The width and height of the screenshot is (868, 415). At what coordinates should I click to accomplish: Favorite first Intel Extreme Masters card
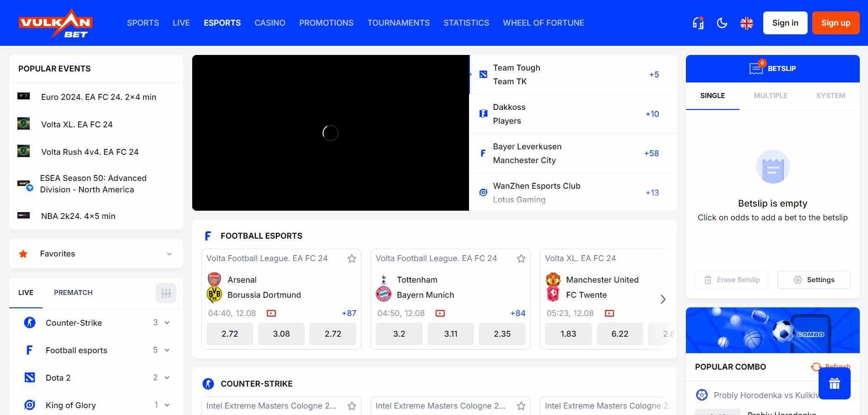pos(352,406)
